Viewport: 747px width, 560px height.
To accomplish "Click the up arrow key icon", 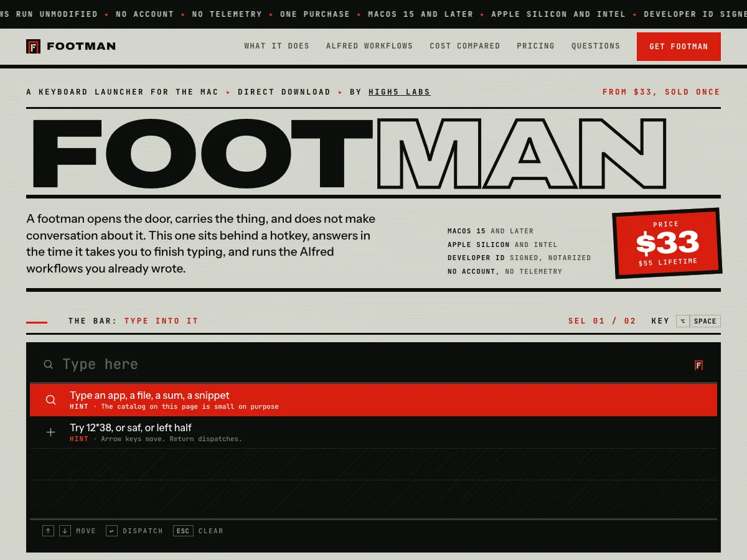I will (49, 531).
